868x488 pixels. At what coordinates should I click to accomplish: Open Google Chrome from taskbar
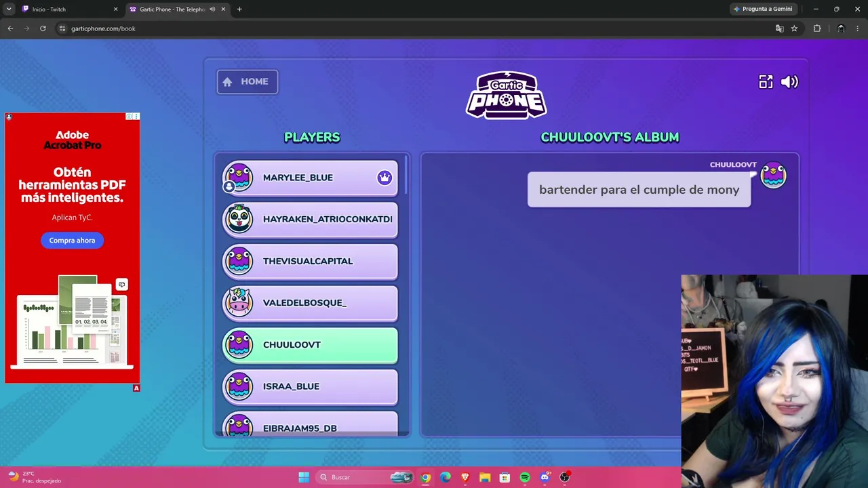point(425,477)
